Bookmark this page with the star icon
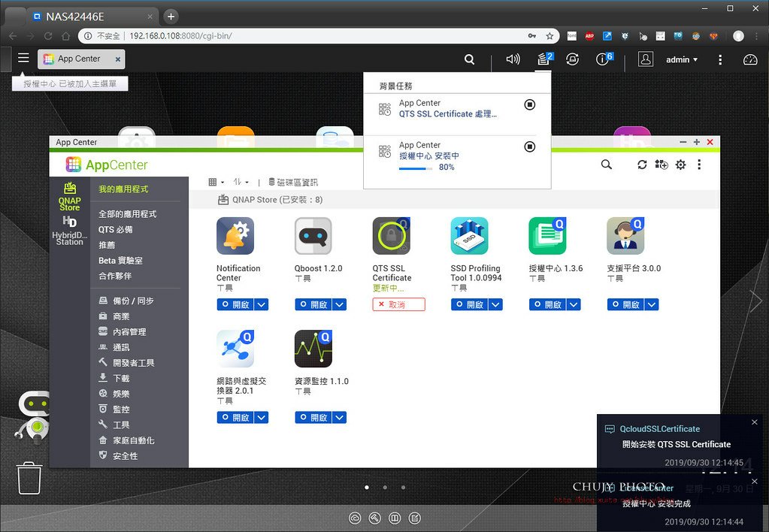This screenshot has width=769, height=532. [x=550, y=36]
